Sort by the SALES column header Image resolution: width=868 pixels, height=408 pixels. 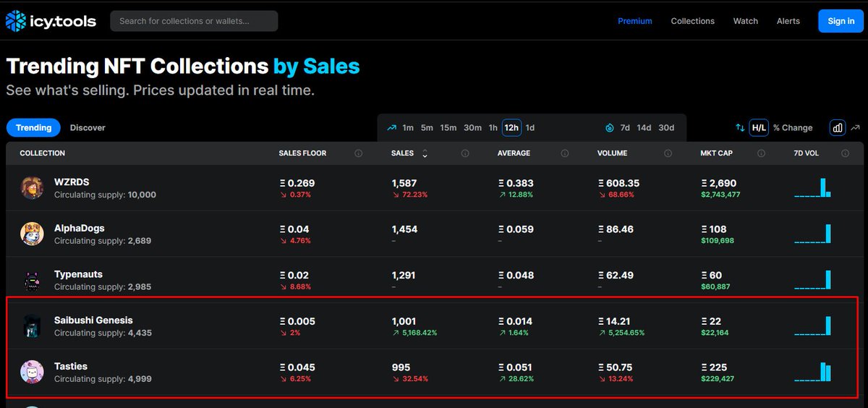pyautogui.click(x=403, y=153)
